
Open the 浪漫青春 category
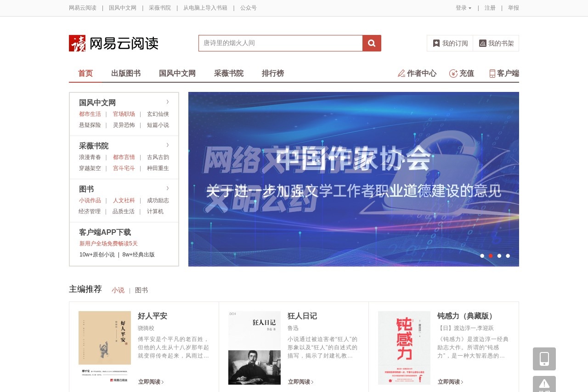click(90, 157)
